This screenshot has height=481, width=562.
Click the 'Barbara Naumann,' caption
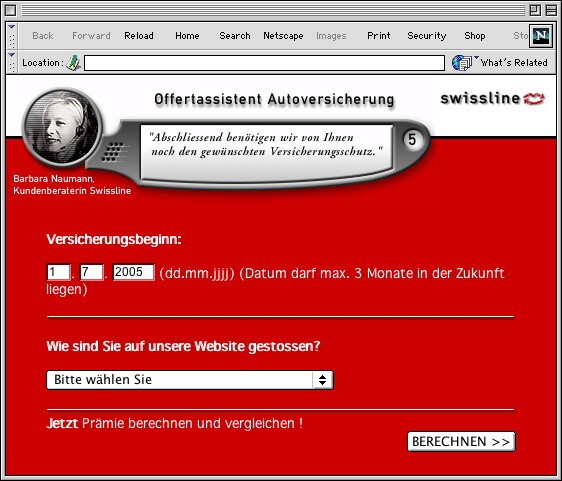click(x=54, y=179)
